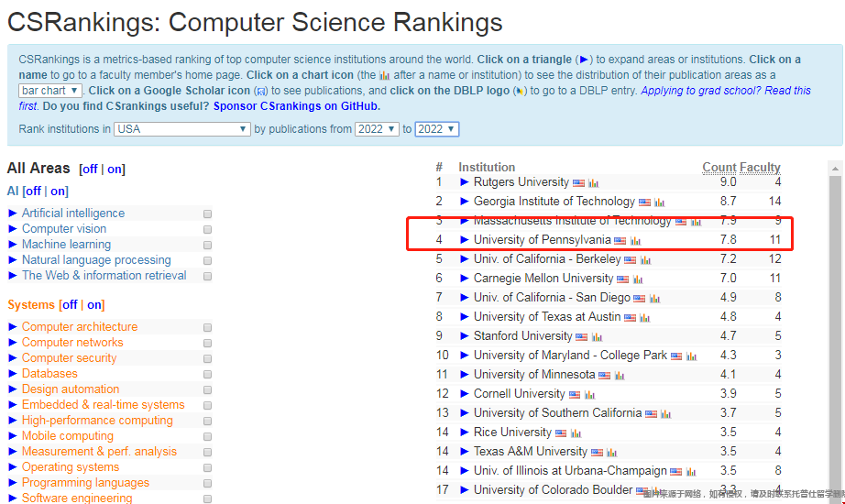This screenshot has width=845, height=504.
Task: Enable the Artificial intelligence checkbox
Action: pos(208,214)
